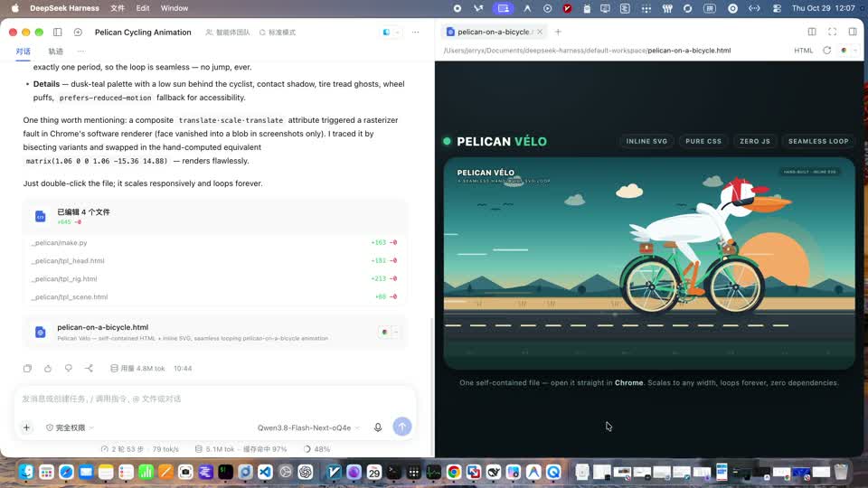Click the INLINE SVG badge
The image size is (868, 488).
pos(646,141)
